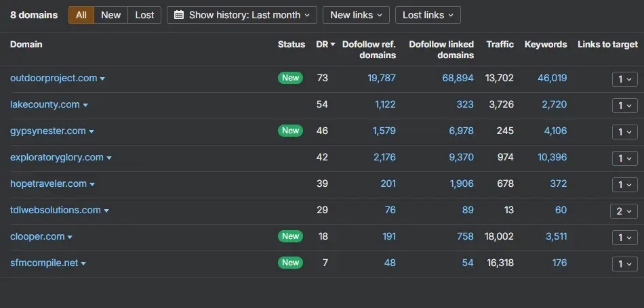The width and height of the screenshot is (644, 308).
Task: Click calendar icon in Show history button
Action: 179,15
